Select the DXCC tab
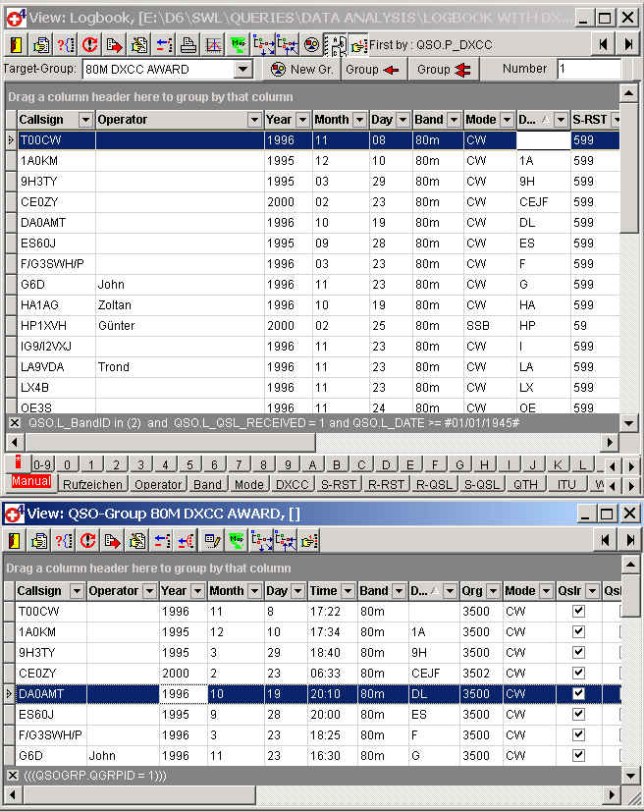The height and width of the screenshot is (812, 644). pyautogui.click(x=292, y=484)
